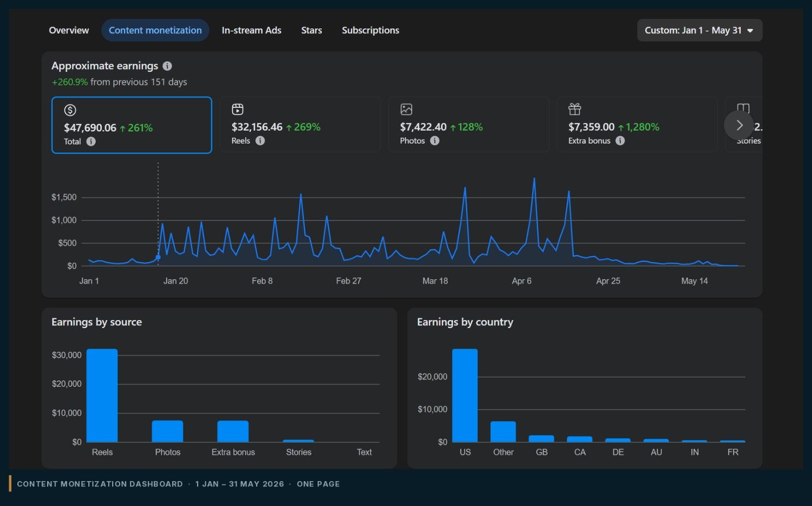Click the 269% growth indicator on Reels card
Viewport: 812px width, 506px height.
pos(303,127)
